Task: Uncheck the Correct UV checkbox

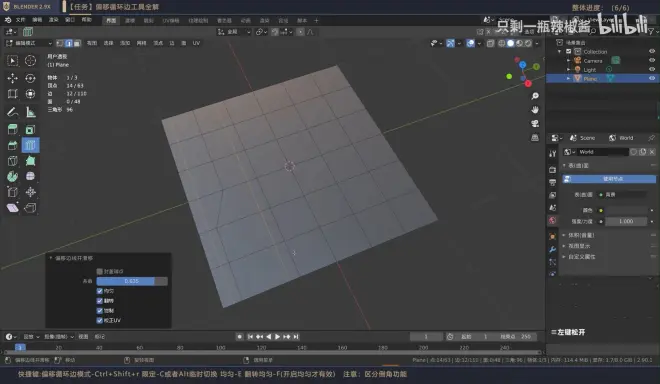Action: 100,320
